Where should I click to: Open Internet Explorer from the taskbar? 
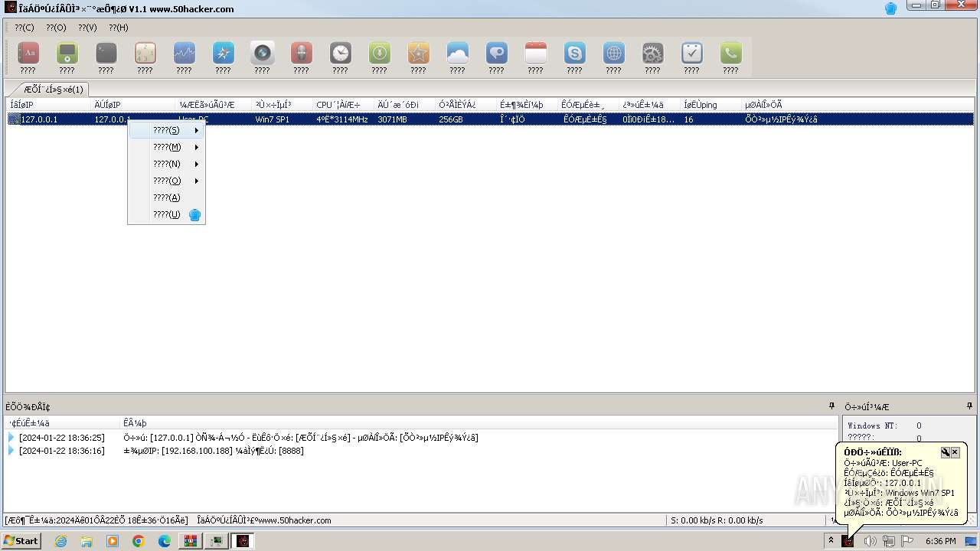click(x=60, y=541)
